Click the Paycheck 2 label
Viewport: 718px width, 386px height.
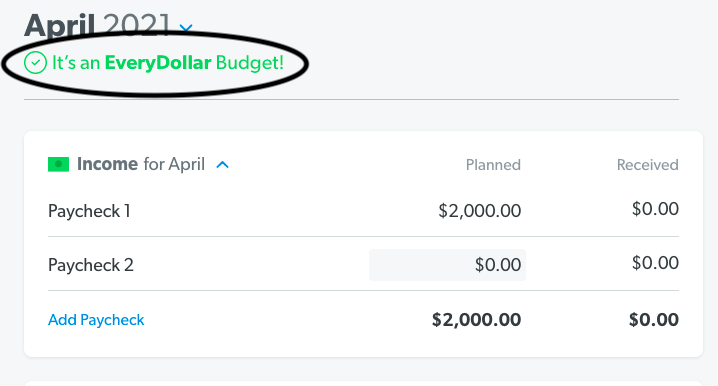click(x=91, y=265)
